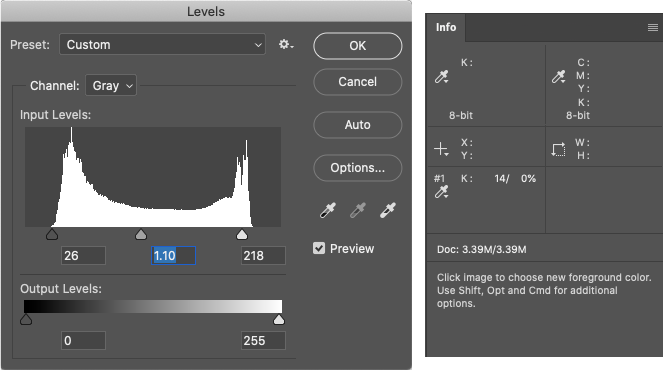Apply automatic levels with Auto button
Viewport: 663px width, 370px height.
coord(358,125)
